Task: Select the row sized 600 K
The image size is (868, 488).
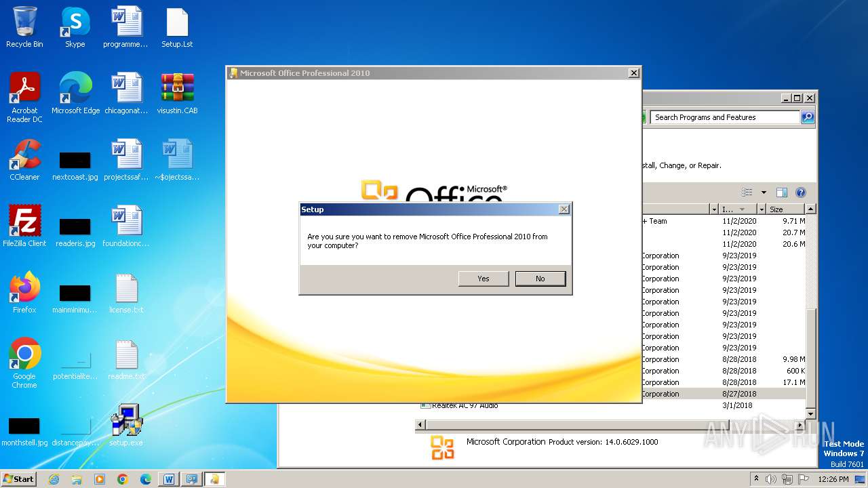Action: (723, 371)
